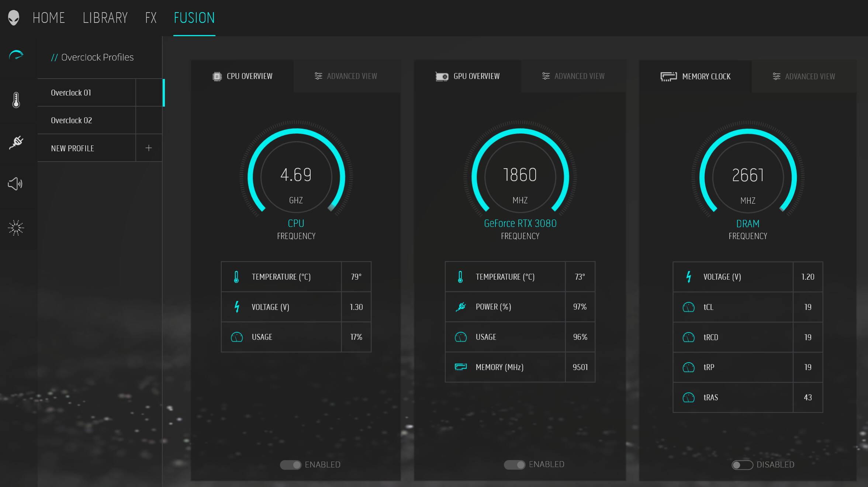Click the GPU memory module icon

pos(461,367)
